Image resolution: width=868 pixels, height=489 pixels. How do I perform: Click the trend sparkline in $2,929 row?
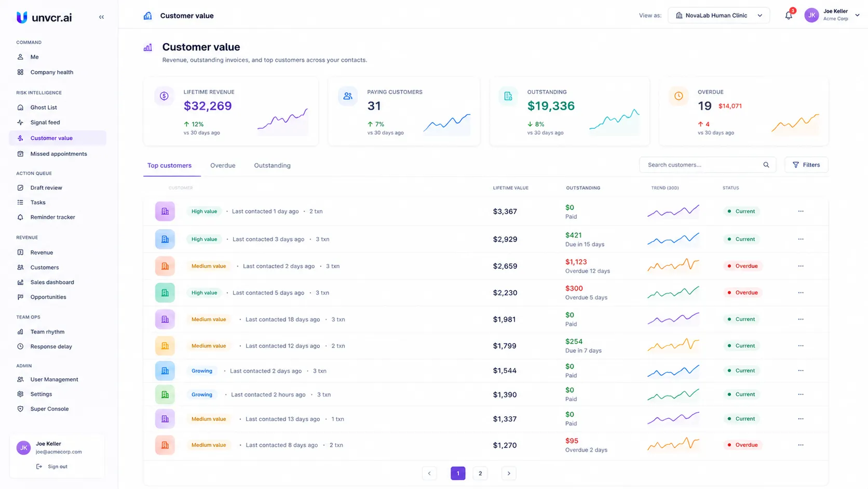coord(673,239)
